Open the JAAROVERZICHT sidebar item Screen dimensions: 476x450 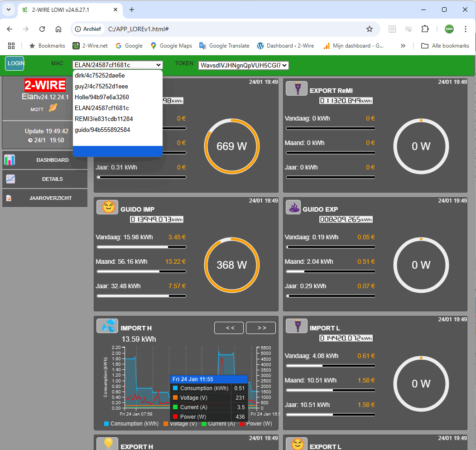pos(45,198)
